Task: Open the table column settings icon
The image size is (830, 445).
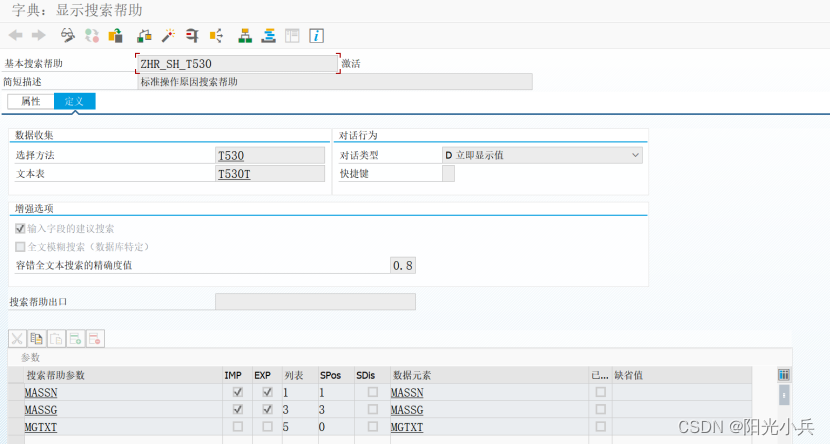Action: point(784,375)
